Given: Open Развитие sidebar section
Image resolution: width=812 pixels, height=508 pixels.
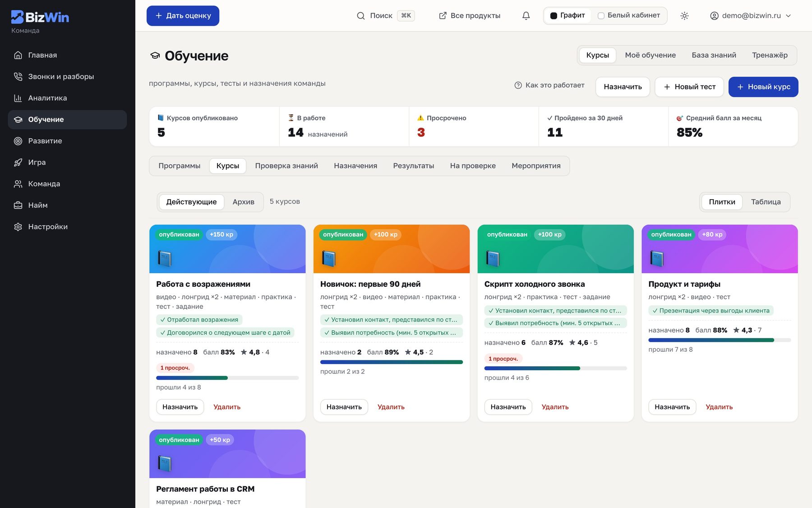Looking at the screenshot, I should (67, 141).
